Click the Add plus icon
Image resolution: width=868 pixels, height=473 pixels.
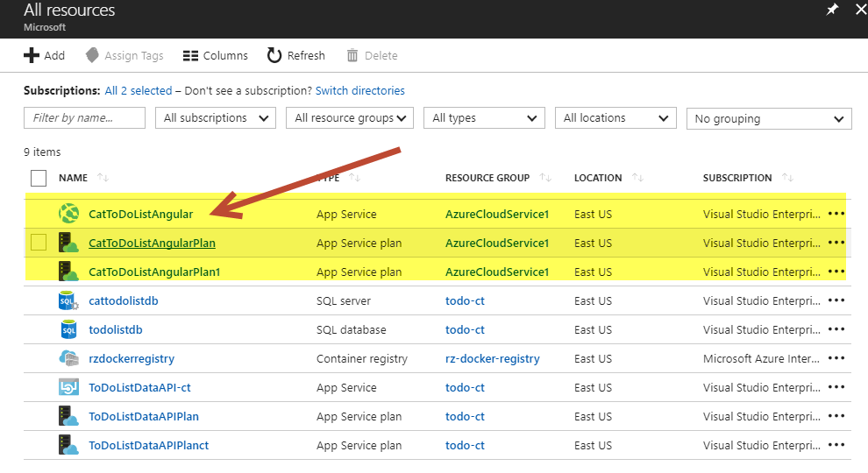[32, 55]
